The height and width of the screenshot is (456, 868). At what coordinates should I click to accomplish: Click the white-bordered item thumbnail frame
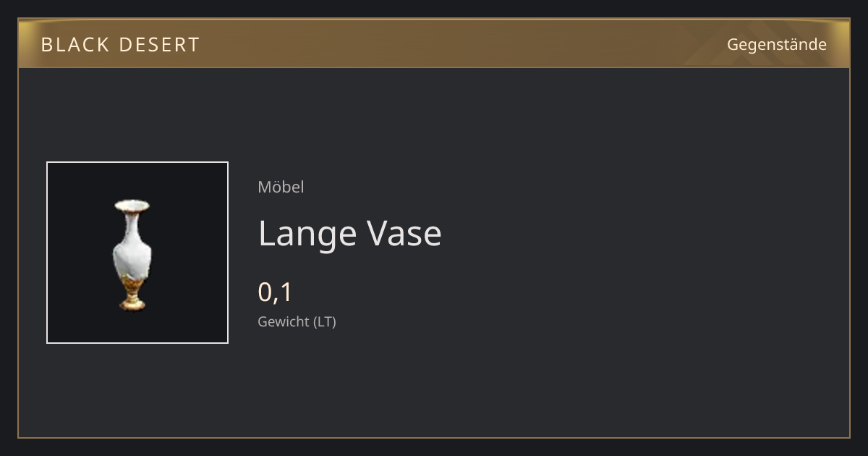point(137,253)
